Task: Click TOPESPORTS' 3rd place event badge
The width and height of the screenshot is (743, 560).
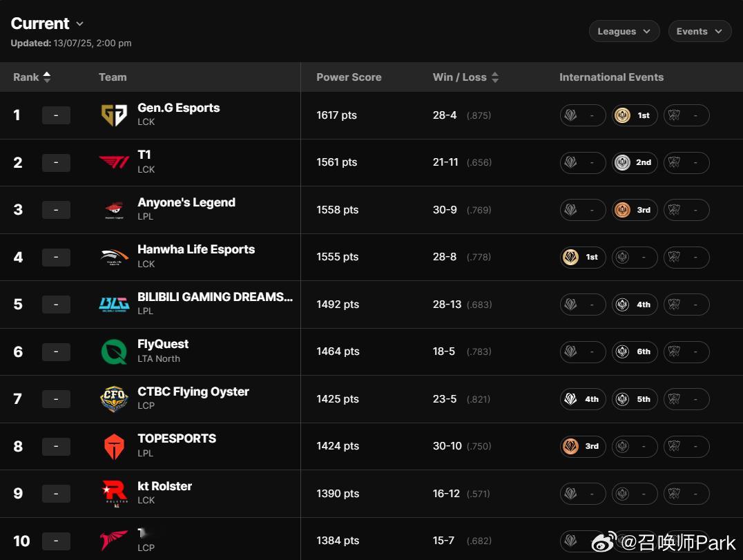Action: point(583,446)
